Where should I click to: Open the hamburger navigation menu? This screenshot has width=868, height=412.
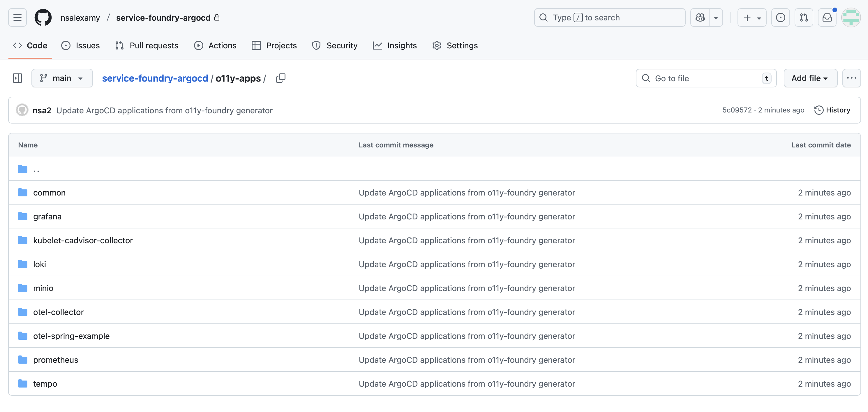17,17
